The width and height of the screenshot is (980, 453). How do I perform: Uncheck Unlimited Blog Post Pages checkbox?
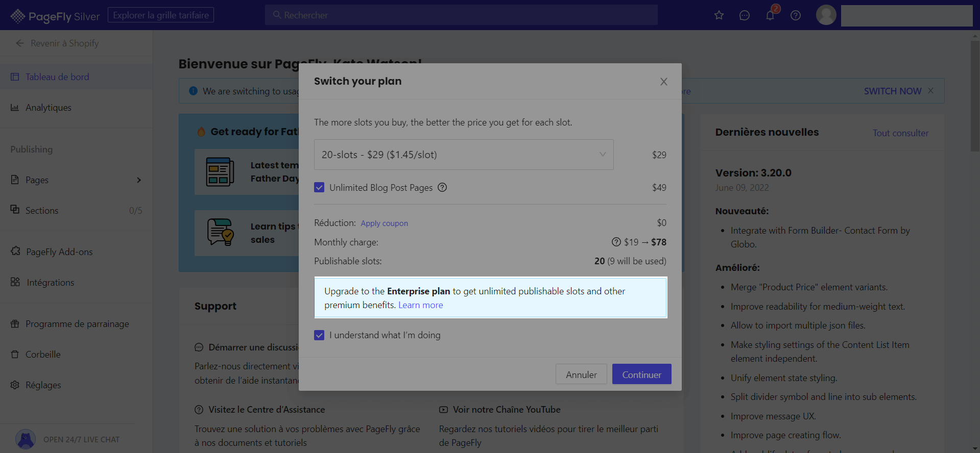(319, 187)
